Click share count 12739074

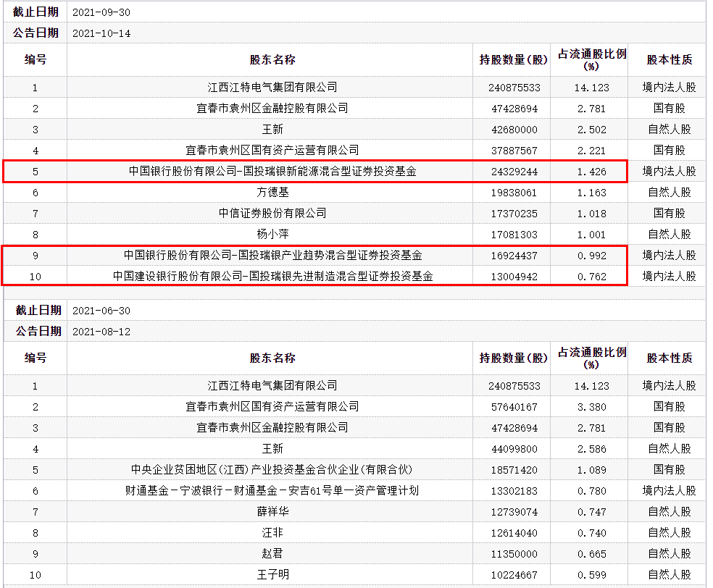[x=514, y=512]
